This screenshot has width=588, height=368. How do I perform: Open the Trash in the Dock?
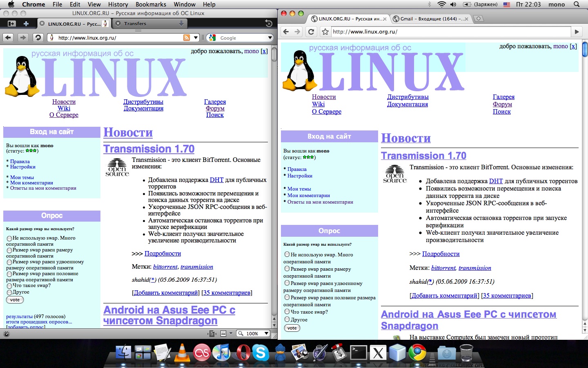466,352
